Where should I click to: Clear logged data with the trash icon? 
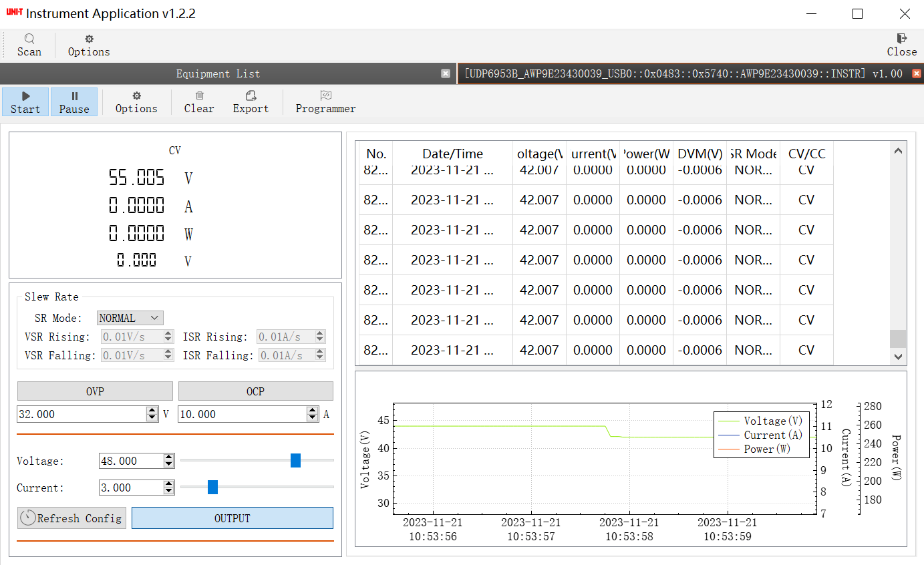[x=199, y=96]
